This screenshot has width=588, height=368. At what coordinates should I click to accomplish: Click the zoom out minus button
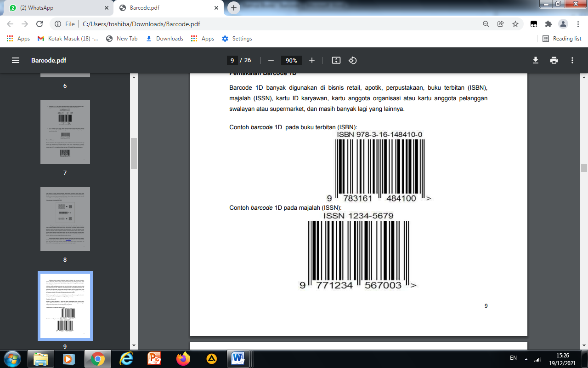(x=271, y=60)
